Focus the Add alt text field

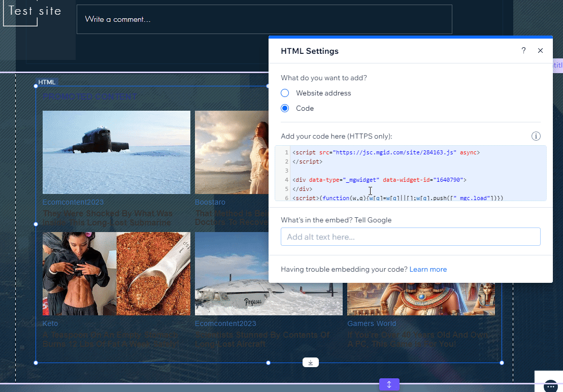[410, 237]
